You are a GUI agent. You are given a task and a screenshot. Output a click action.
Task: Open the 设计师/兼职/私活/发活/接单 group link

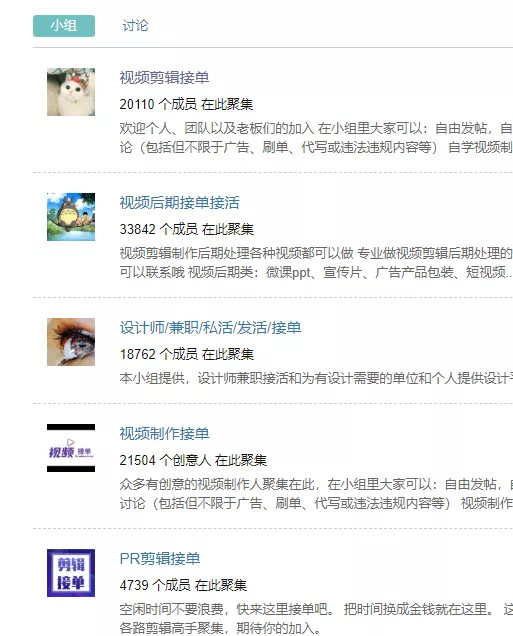click(x=210, y=328)
